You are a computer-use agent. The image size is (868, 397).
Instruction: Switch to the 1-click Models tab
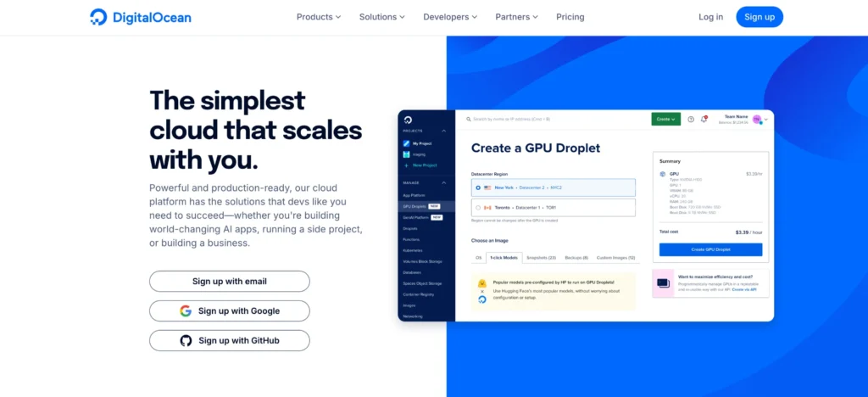tap(504, 258)
